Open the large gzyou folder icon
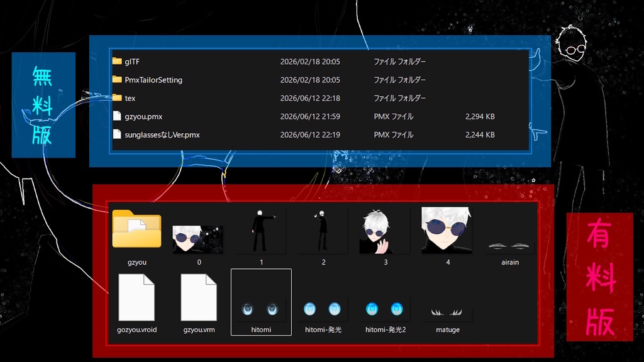 pos(136,229)
